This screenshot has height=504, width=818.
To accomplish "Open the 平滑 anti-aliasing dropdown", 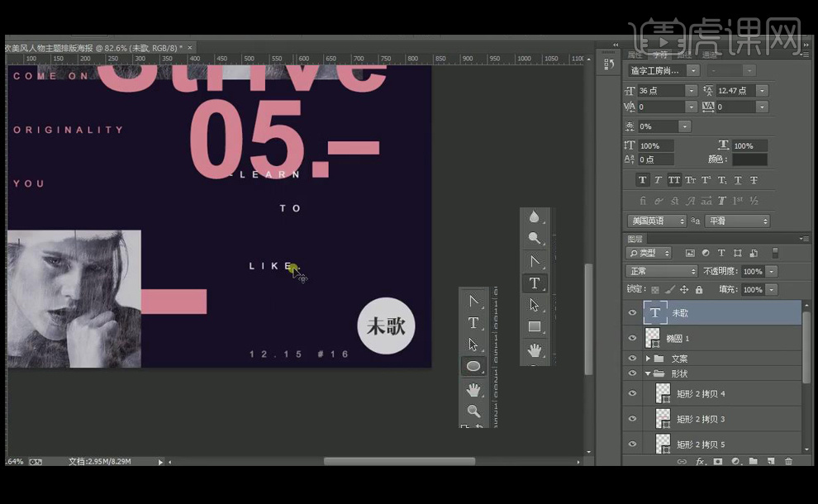I will [737, 221].
